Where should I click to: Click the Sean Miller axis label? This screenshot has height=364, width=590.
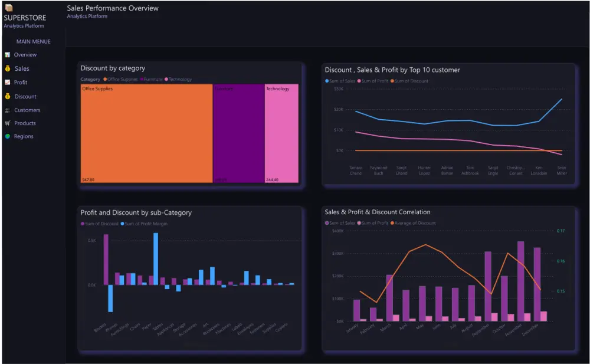(x=562, y=170)
